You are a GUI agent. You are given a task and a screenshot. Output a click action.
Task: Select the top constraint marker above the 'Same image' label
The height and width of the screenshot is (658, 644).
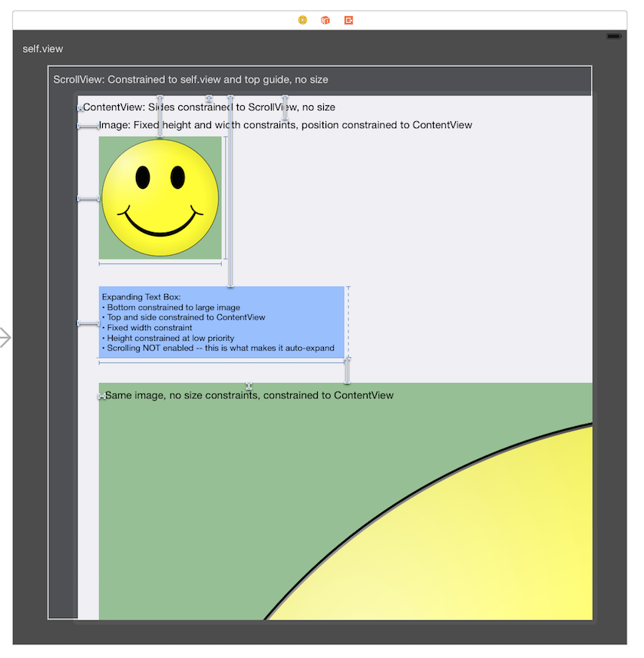point(249,385)
